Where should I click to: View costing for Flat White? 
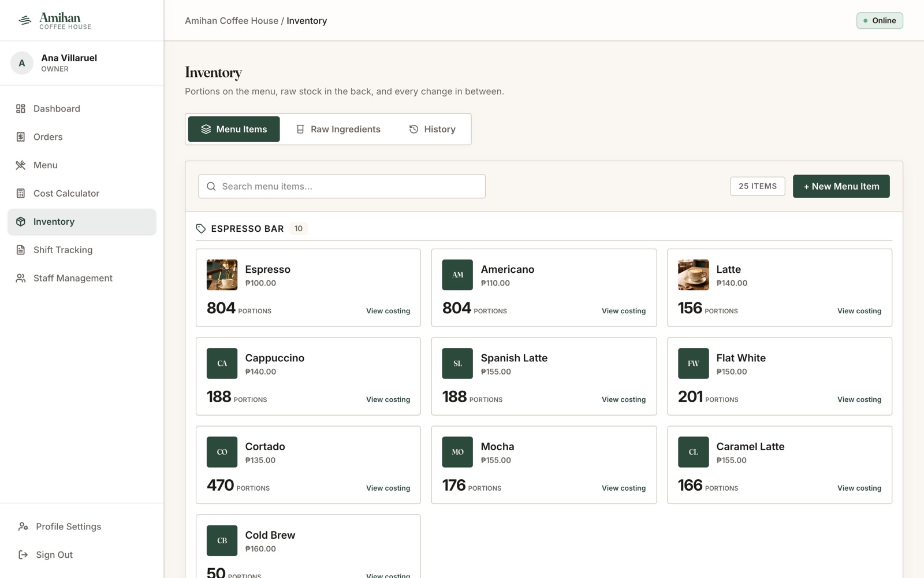tap(859, 399)
